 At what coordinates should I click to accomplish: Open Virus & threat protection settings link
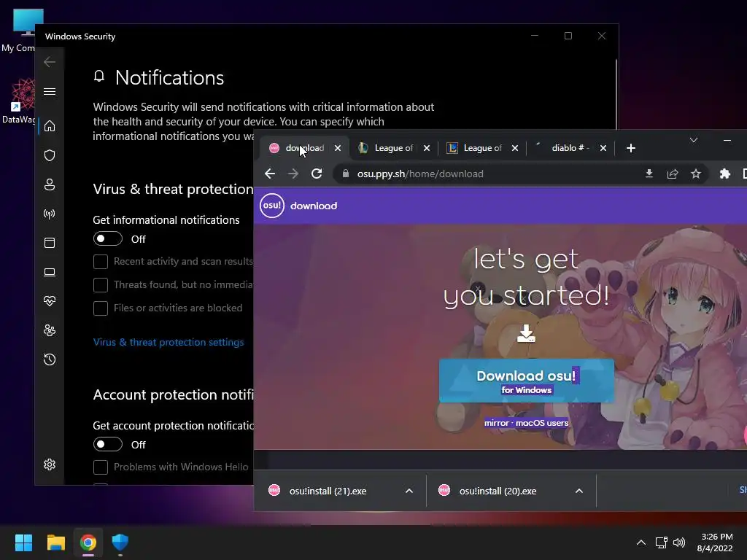click(169, 343)
